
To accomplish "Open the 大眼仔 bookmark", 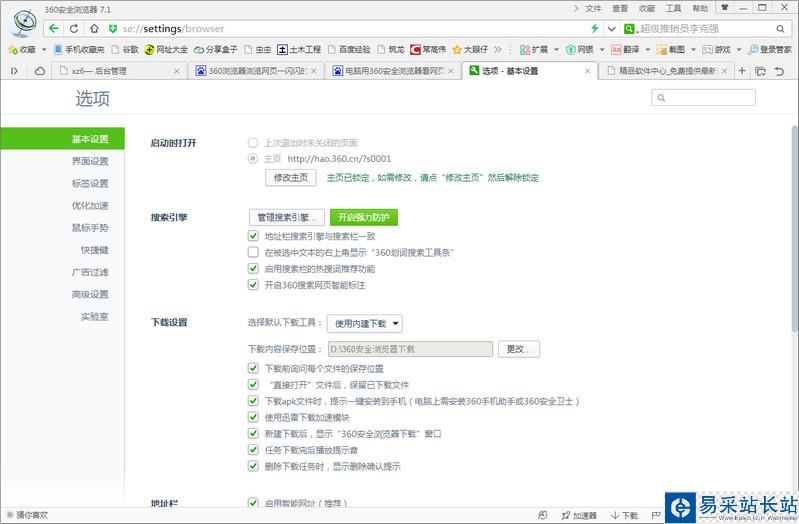I will coord(470,49).
